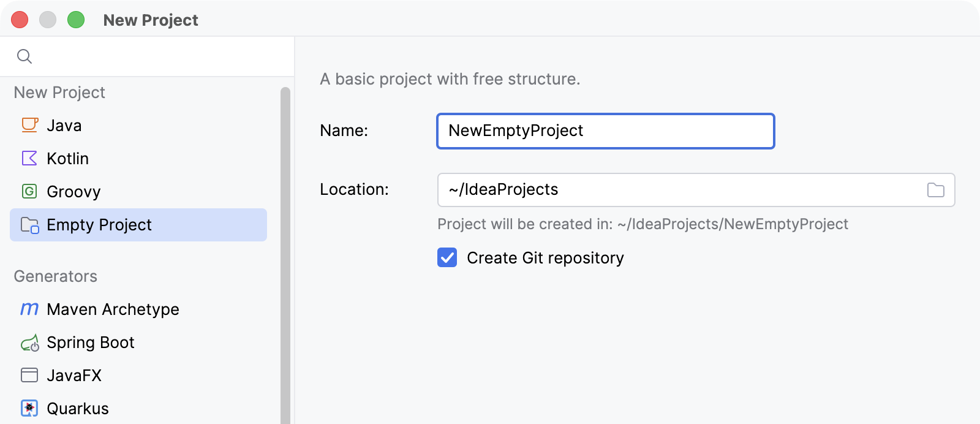Viewport: 980px width, 424px height.
Task: Click the green zoom window button
Action: (76, 20)
